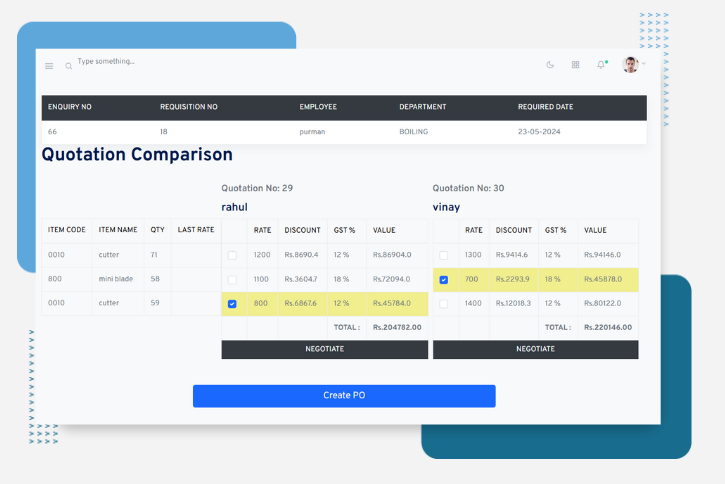Open the apps grid icon

[x=575, y=65]
